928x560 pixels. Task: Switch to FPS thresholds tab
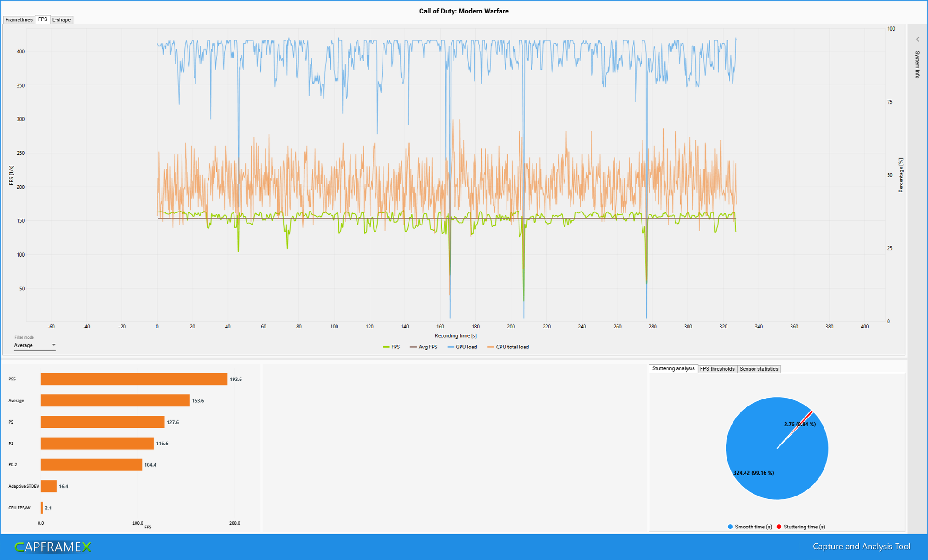click(x=717, y=369)
